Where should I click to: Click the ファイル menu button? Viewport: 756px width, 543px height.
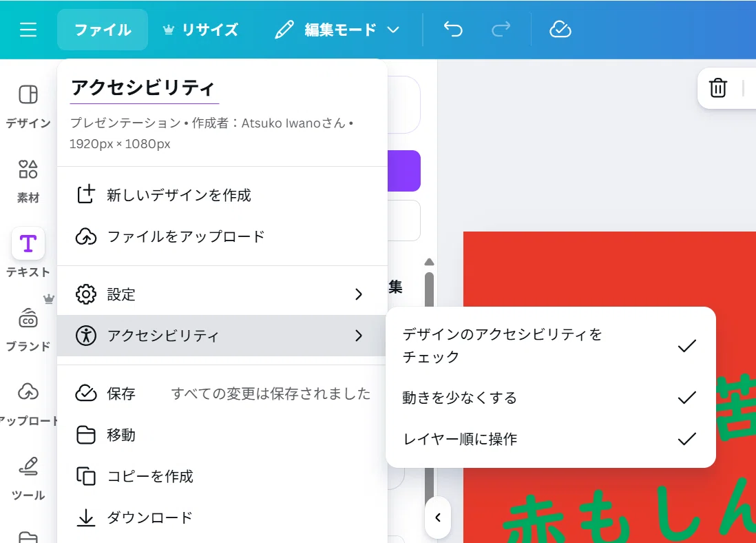[x=102, y=30]
